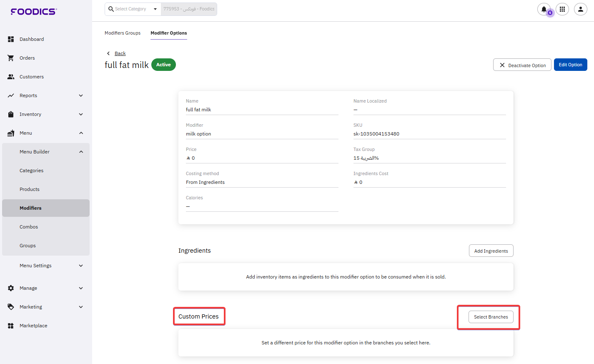Screen dimensions: 594x364
Task: Open the user profile icon
Action: pyautogui.click(x=581, y=9)
